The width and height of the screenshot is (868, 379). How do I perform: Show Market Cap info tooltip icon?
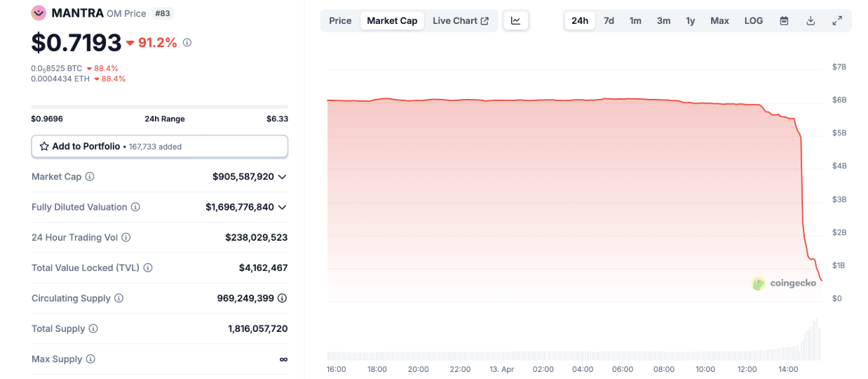click(x=90, y=177)
